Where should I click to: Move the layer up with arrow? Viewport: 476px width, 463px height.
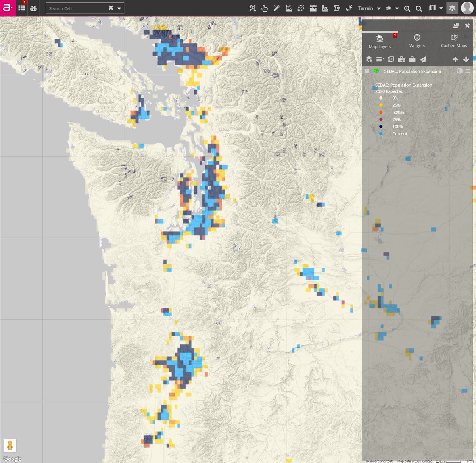click(455, 60)
